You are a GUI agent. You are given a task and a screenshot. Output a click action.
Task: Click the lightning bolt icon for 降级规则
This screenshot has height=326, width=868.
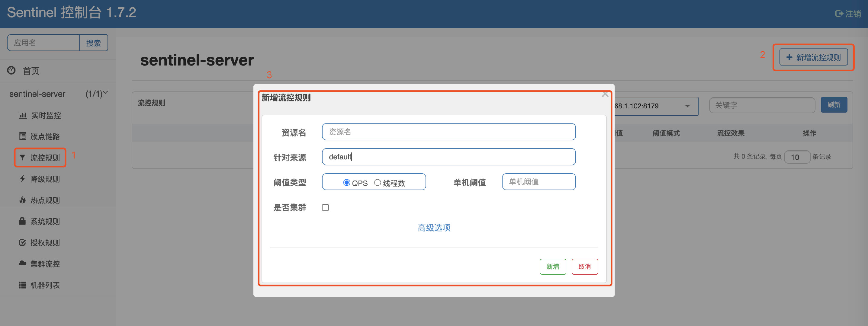click(23, 179)
